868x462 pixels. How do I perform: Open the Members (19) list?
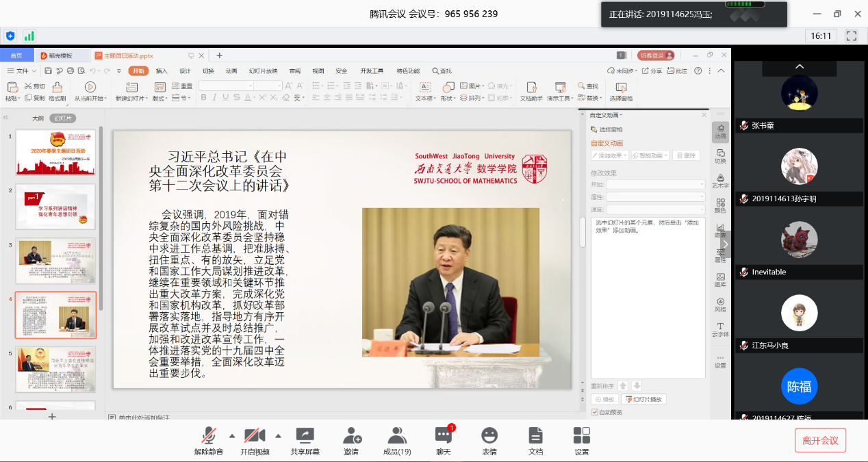(397, 436)
